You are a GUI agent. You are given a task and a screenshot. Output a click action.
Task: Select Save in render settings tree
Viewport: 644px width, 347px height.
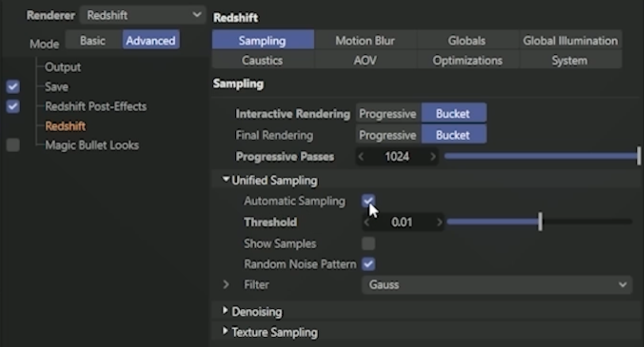pos(57,87)
